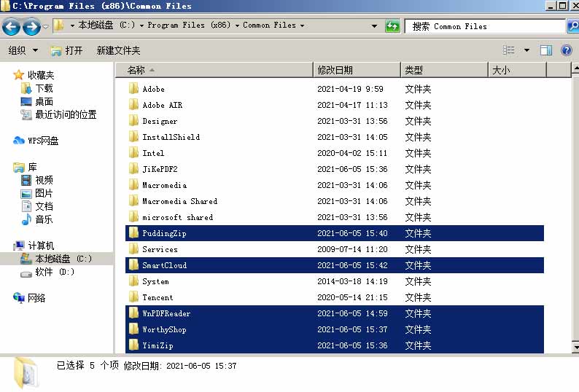Viewport: 579px width, 392px height.
Task: Select the WorthyShop folder name
Action: [164, 329]
